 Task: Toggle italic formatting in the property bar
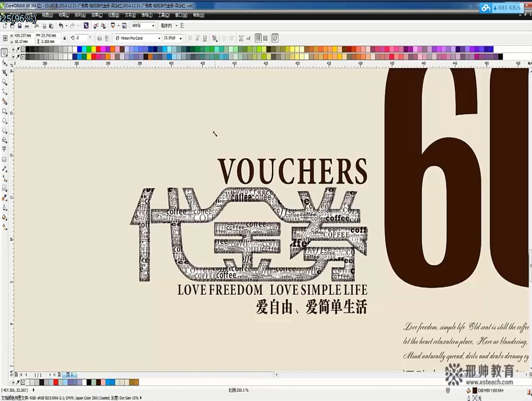pyautogui.click(x=197, y=38)
